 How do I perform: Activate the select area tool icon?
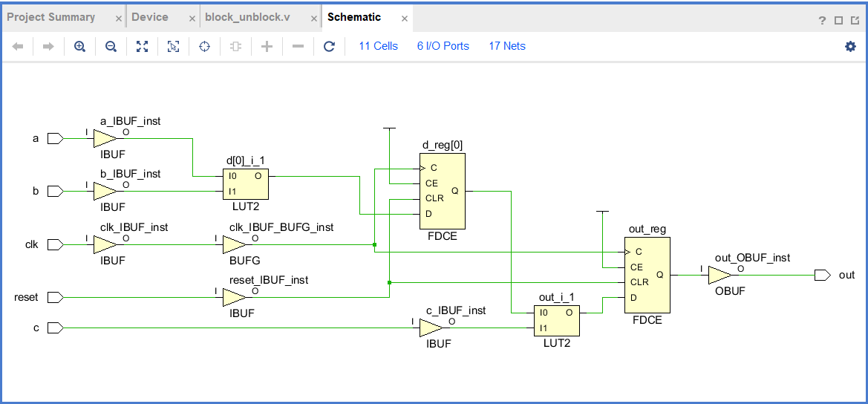(x=173, y=47)
